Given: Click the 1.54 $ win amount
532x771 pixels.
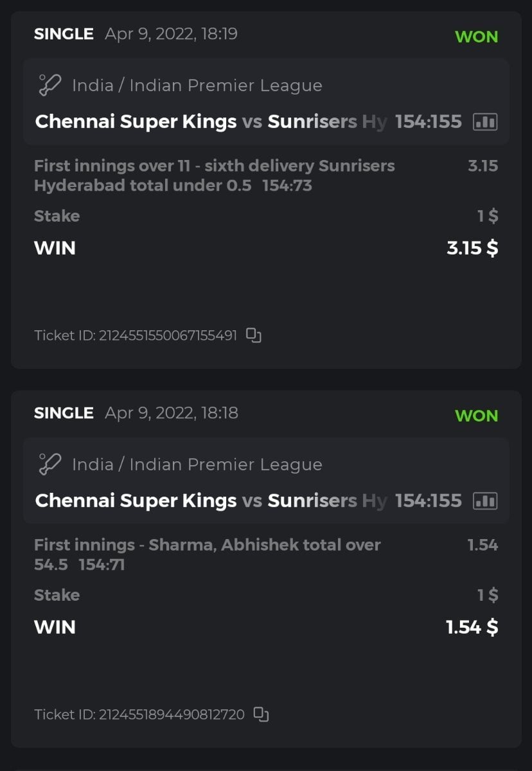Looking at the screenshot, I should pyautogui.click(x=472, y=627).
